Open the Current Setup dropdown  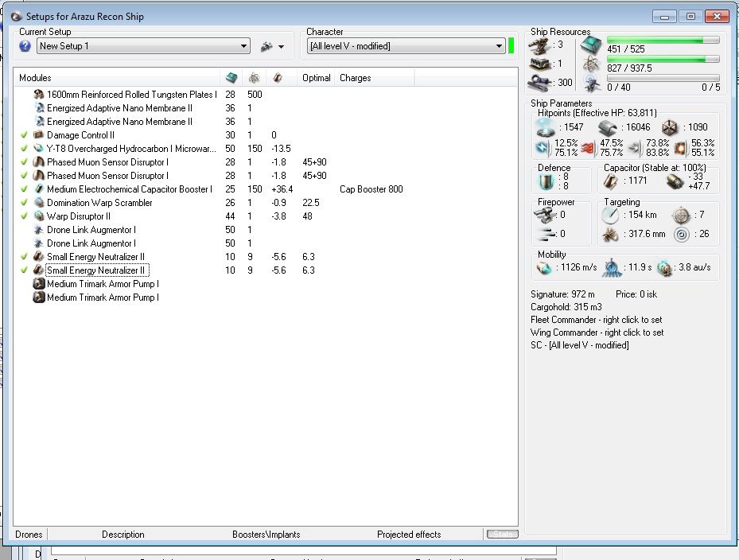tap(244, 46)
